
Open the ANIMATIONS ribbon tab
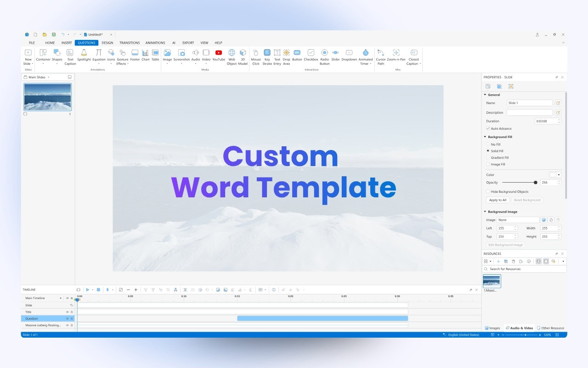click(155, 42)
